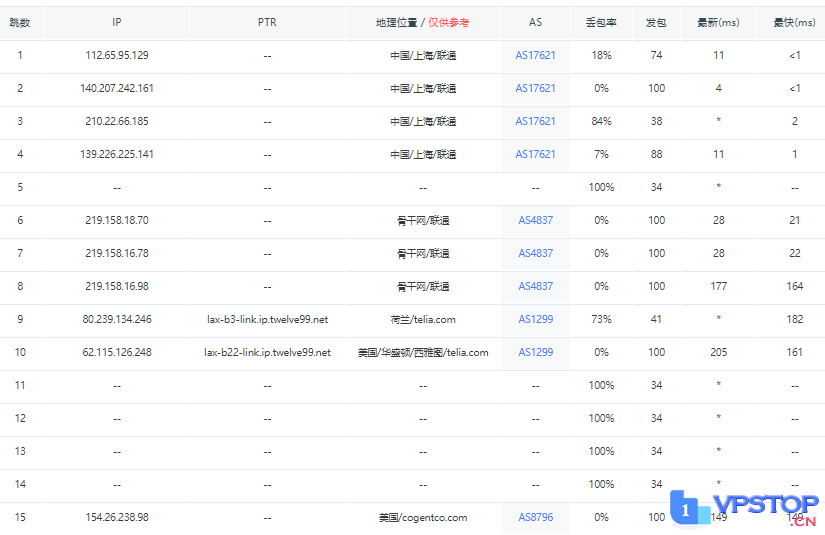Screen dimensions: 825x535
Task: Click the 最快(ms) column header
Action: point(794,23)
